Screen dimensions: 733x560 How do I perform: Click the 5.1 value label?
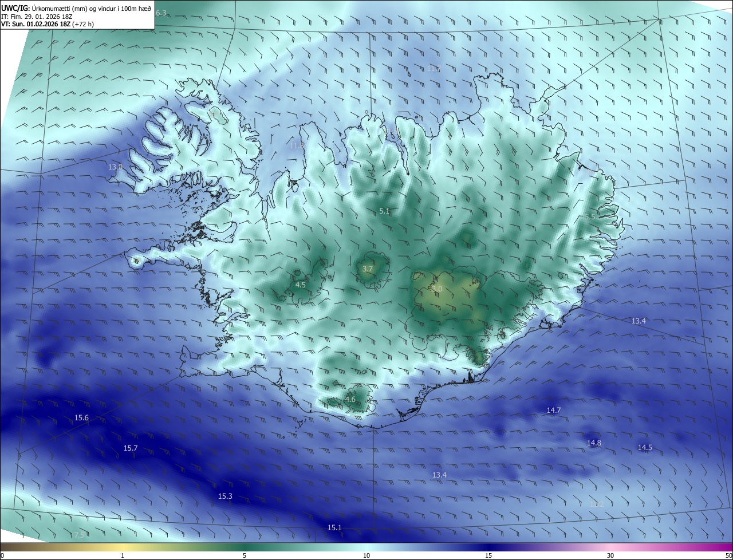click(384, 211)
